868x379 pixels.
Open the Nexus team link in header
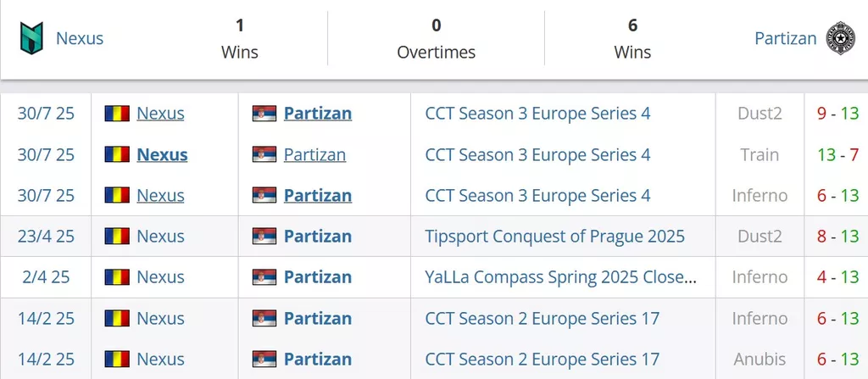(80, 38)
